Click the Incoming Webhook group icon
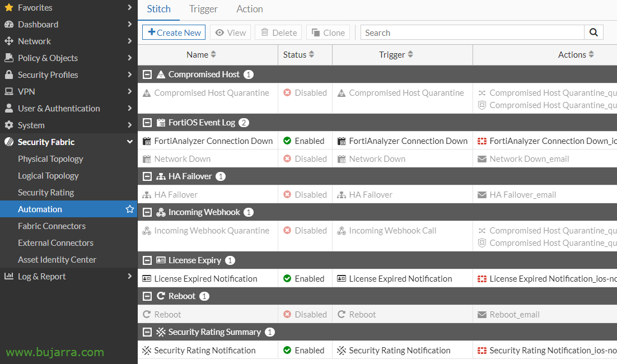This screenshot has height=364, width=617. pyautogui.click(x=161, y=212)
